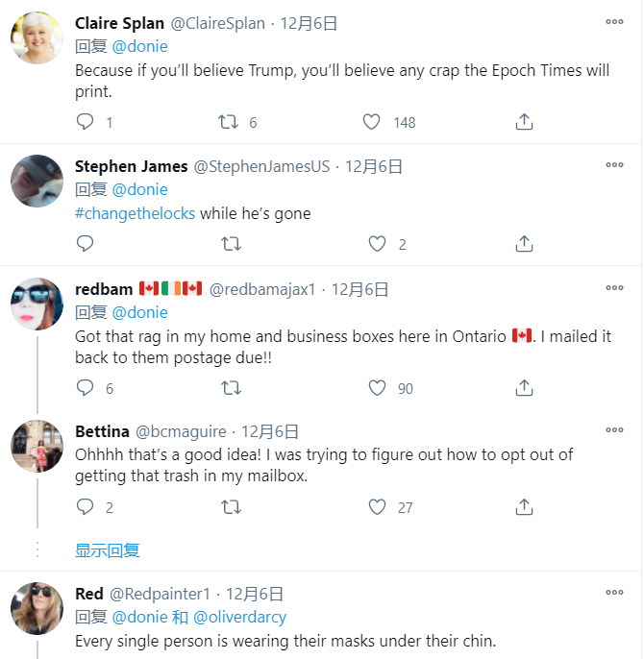Image resolution: width=644 pixels, height=659 pixels.
Task: Retweet Claire Splan's tweet
Action: pyautogui.click(x=229, y=122)
